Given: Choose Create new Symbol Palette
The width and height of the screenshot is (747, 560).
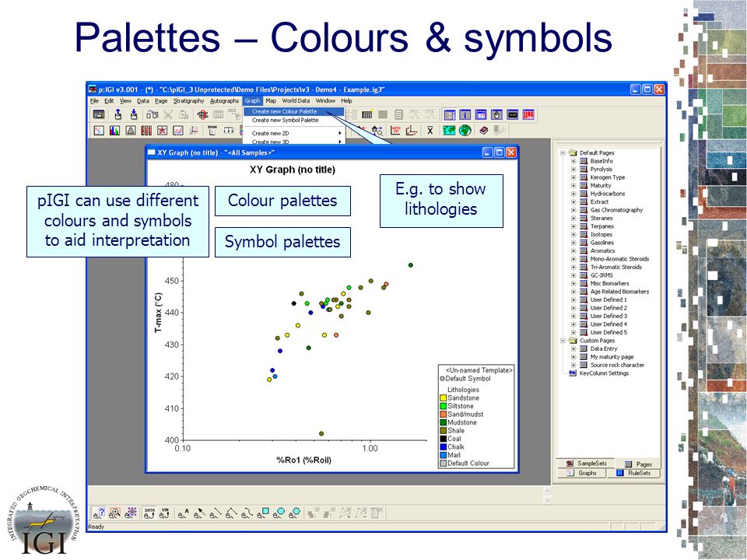Looking at the screenshot, I should coord(293,120).
